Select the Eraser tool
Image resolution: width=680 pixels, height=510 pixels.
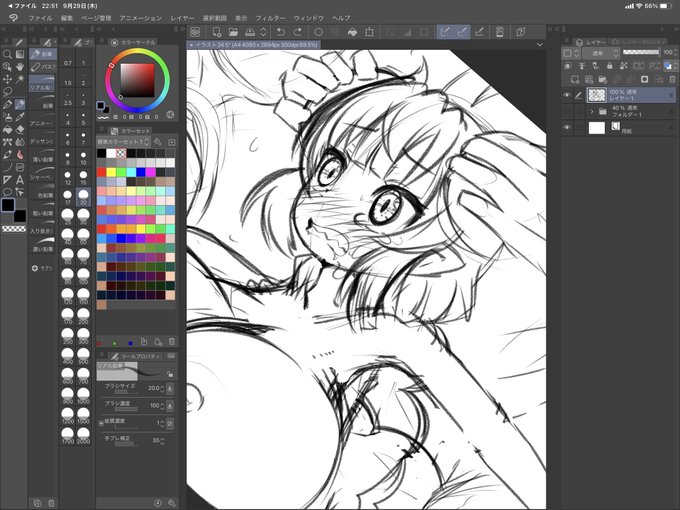coord(20,130)
